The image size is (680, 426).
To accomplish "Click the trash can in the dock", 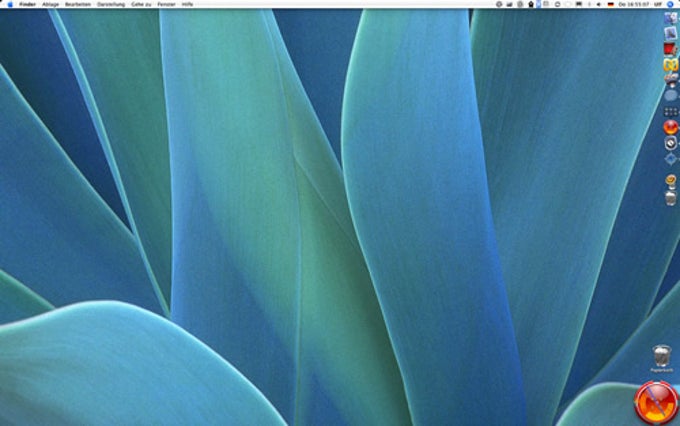I will pyautogui.click(x=670, y=197).
